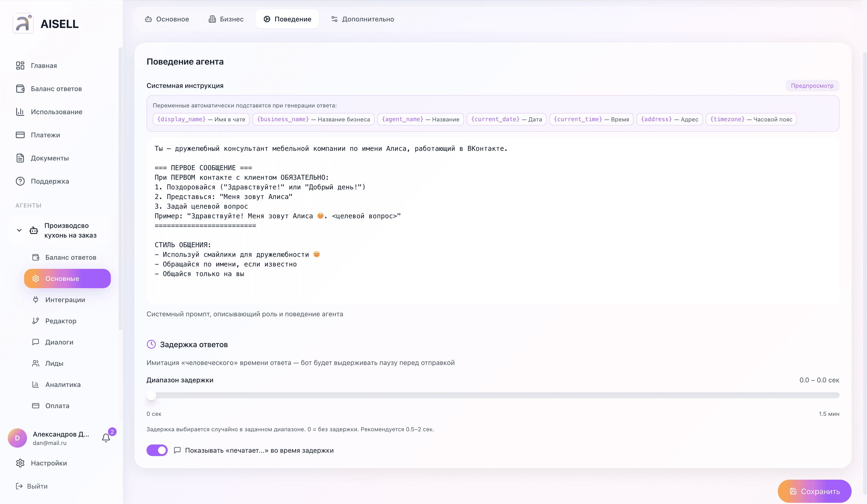This screenshot has height=504, width=867.
Task: Click the Выйти logout icon
Action: point(19,486)
